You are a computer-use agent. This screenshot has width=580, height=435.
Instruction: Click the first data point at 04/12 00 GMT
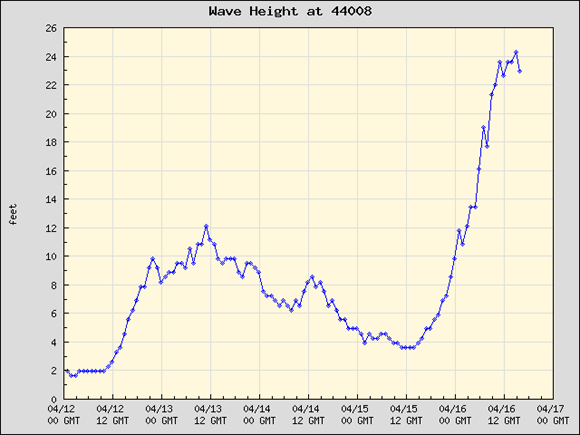click(x=67, y=371)
